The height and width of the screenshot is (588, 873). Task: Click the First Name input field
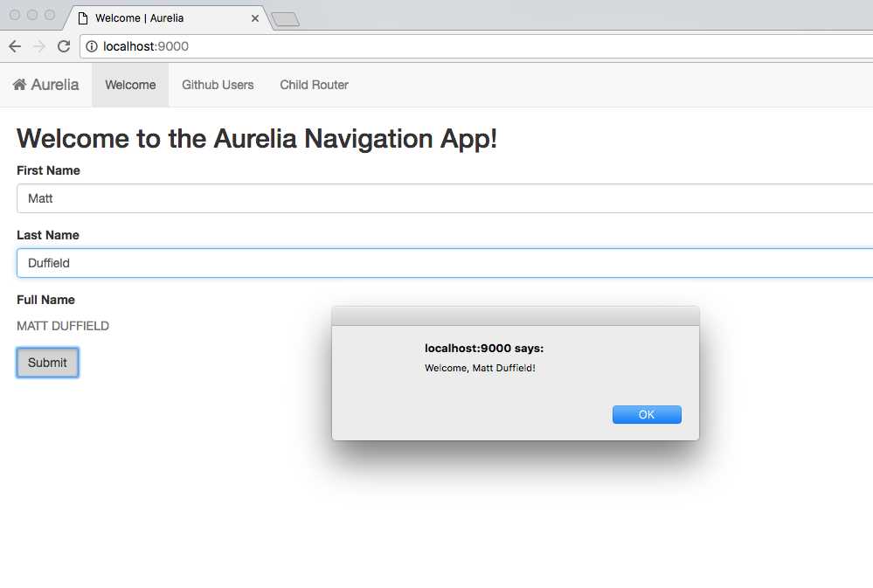[x=445, y=198]
